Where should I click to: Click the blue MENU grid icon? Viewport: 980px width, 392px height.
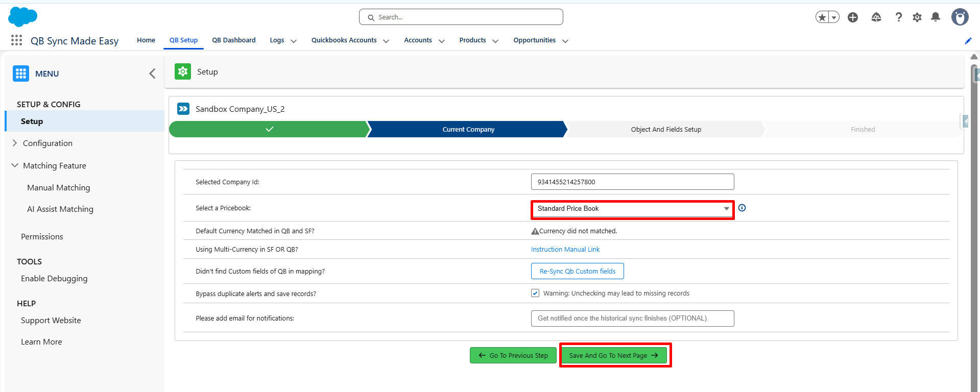click(21, 73)
